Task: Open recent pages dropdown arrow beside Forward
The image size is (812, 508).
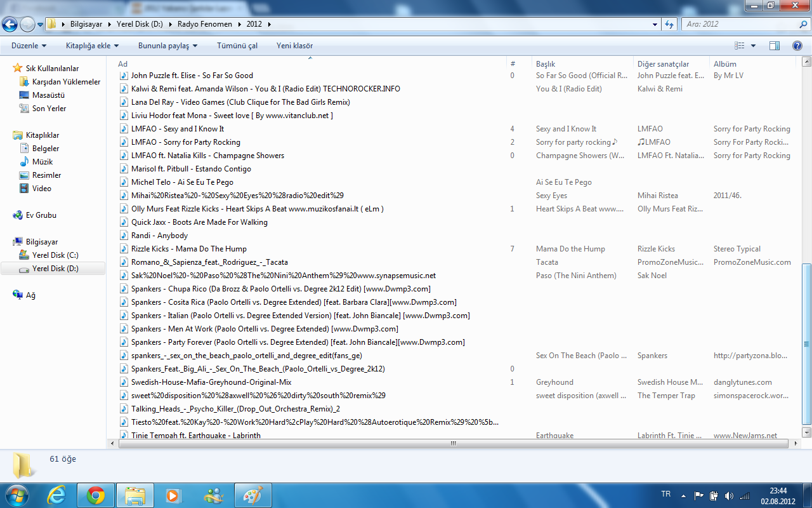Action: click(40, 25)
